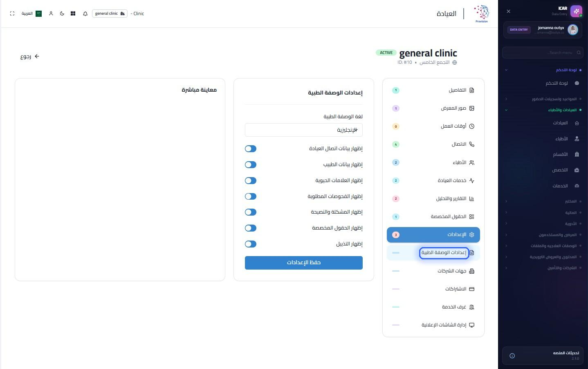The width and height of the screenshot is (588, 369).
Task: Open general clinic selector in top bar
Action: click(110, 13)
